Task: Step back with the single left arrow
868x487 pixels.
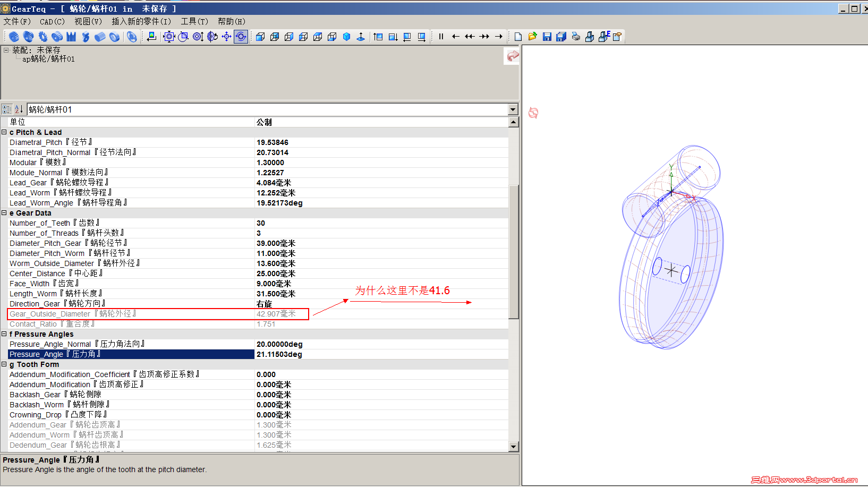Action: pos(455,37)
